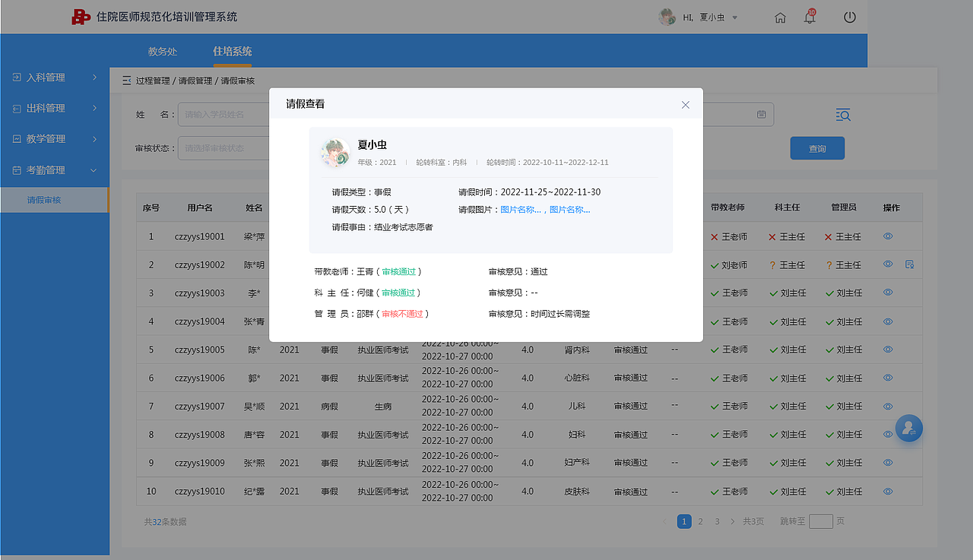Click the system logo in the header
This screenshot has height=560, width=973.
coord(81,17)
